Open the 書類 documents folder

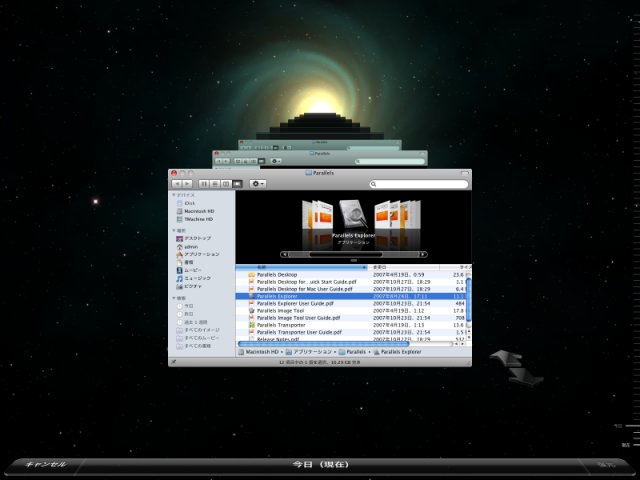click(x=184, y=262)
